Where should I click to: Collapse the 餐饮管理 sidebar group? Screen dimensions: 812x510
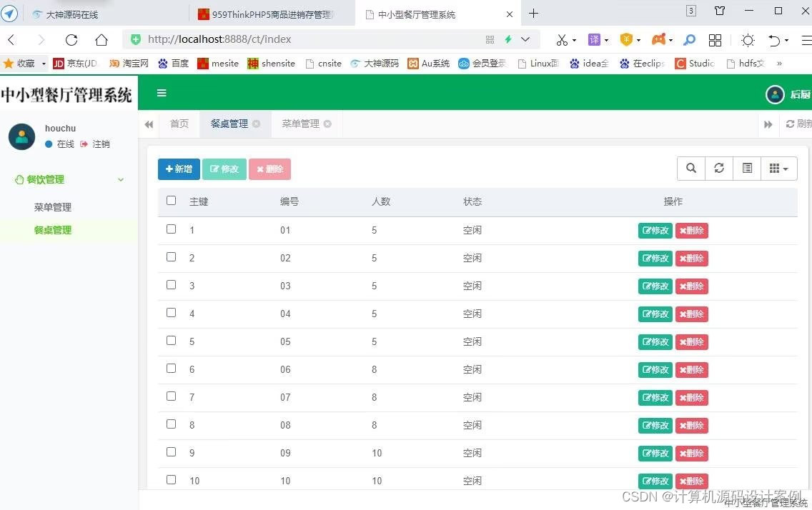(69, 179)
